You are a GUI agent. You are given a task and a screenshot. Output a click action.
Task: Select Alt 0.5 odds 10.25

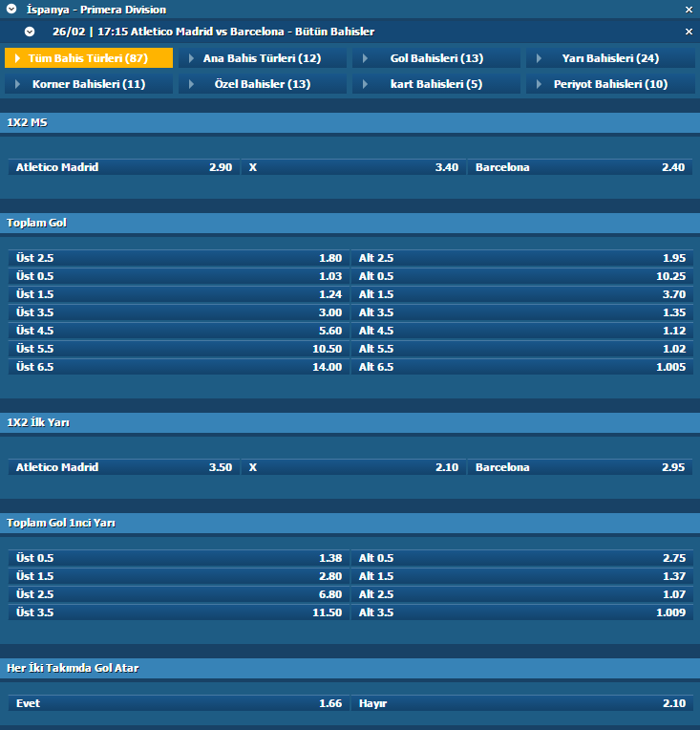tap(521, 276)
